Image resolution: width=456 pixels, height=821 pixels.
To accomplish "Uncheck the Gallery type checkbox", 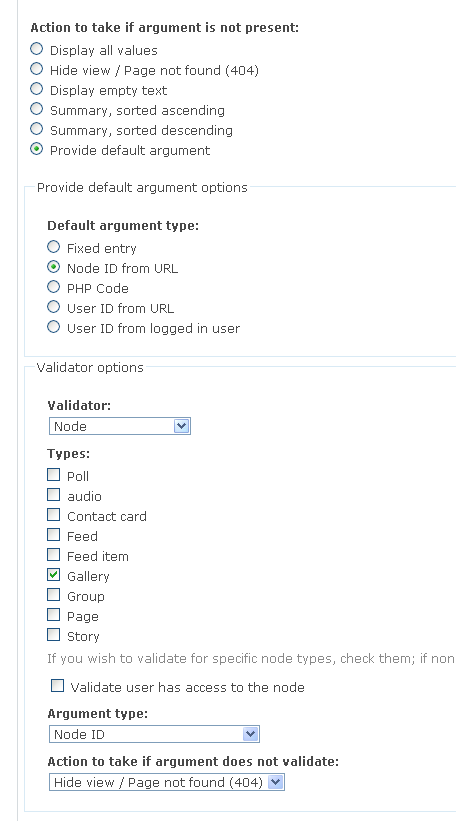I will click(x=53, y=575).
